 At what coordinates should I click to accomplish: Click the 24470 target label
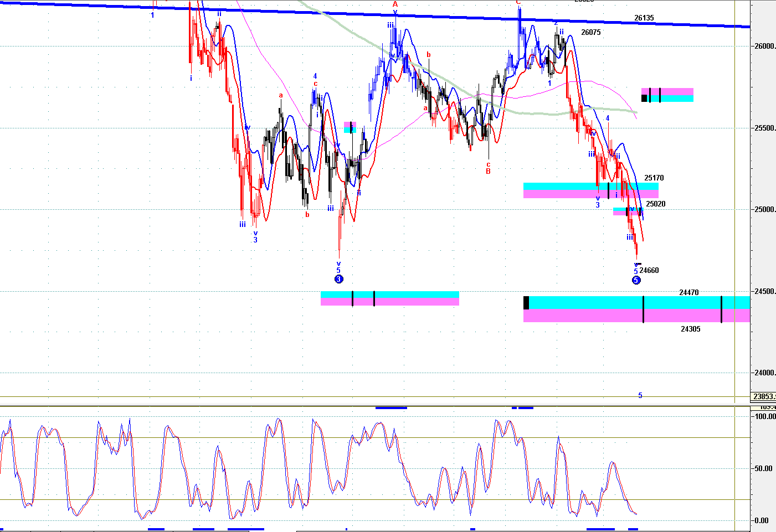coord(689,292)
